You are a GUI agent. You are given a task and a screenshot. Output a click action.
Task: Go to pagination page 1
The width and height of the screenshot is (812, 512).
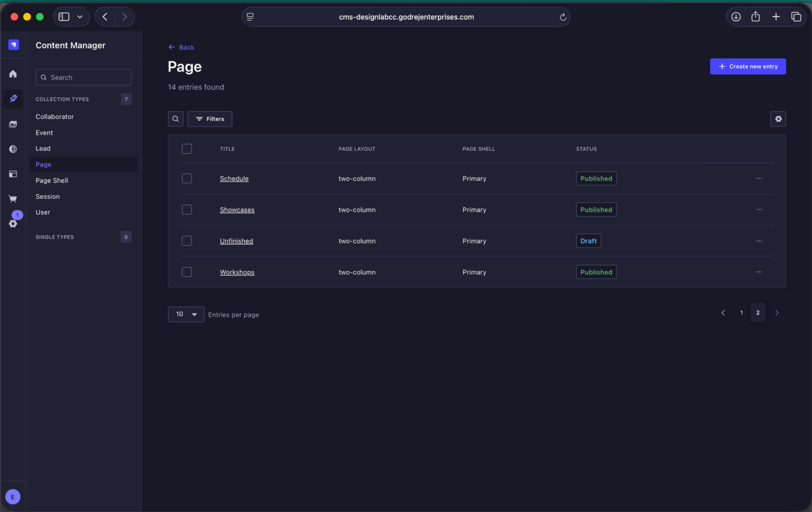pyautogui.click(x=741, y=313)
